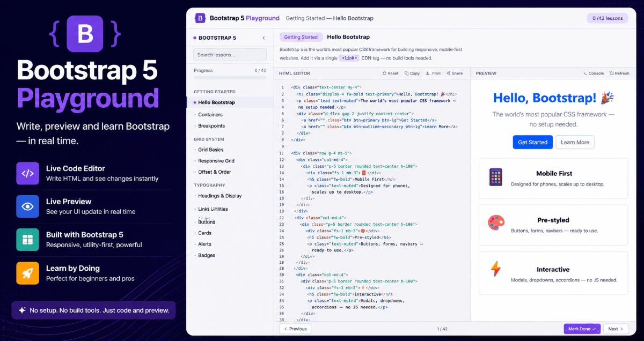Share the current code snippet

click(455, 73)
